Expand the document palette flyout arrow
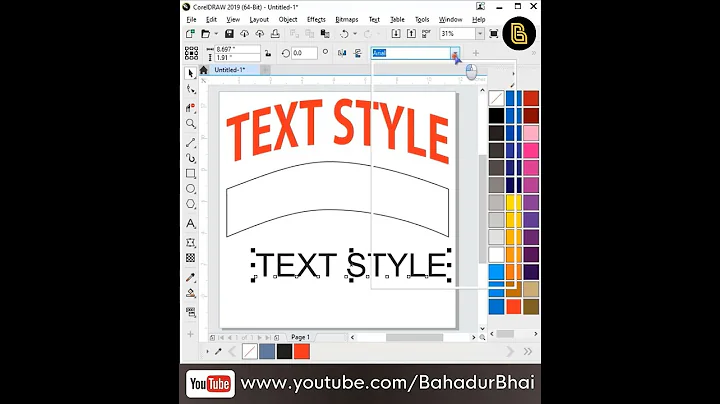Viewport: 720px width, 404px height. click(208, 352)
